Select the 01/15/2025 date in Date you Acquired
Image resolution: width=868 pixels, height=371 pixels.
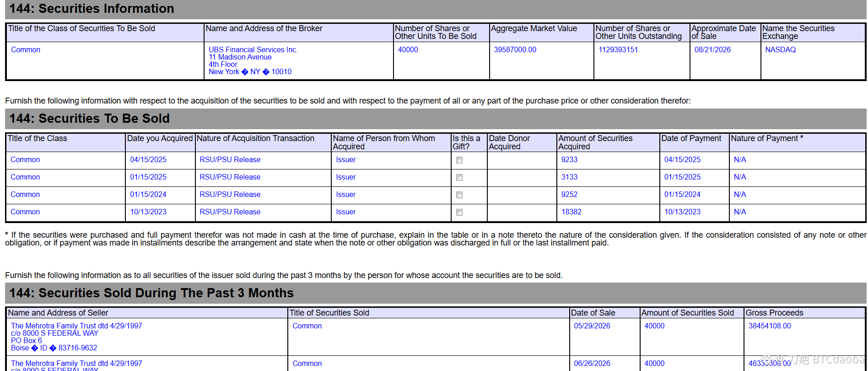point(148,177)
